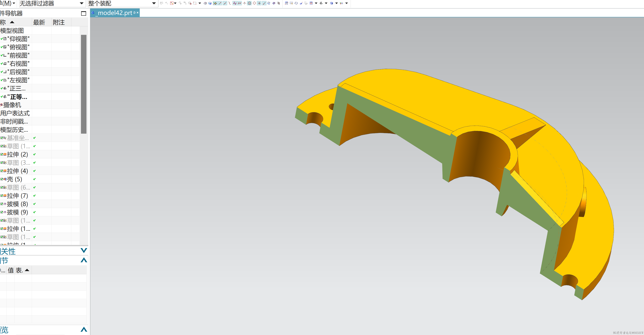Click the 基准坐标 datum icon in history

(5, 138)
